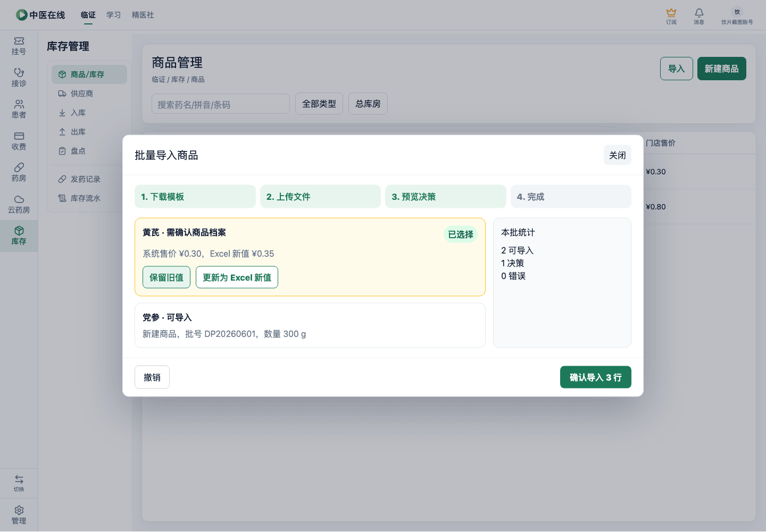Click 确认导入 3 行 button
Viewport: 766px width, 532px height.
(x=596, y=377)
